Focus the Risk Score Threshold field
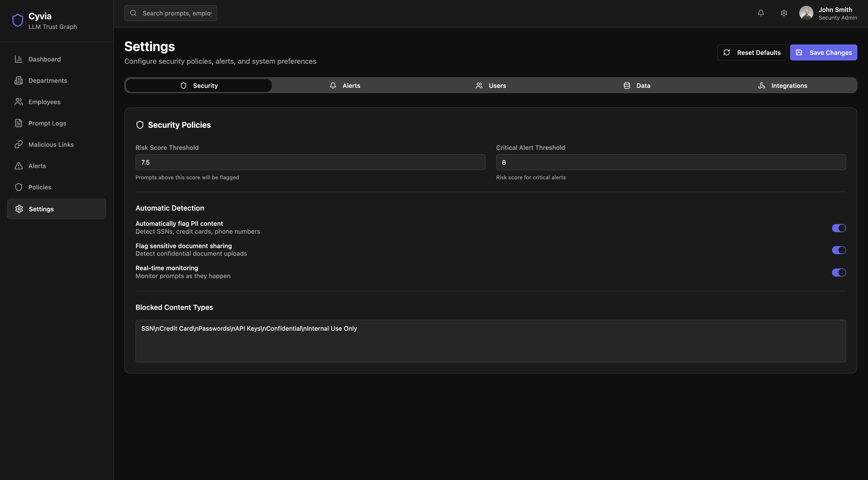 click(310, 163)
